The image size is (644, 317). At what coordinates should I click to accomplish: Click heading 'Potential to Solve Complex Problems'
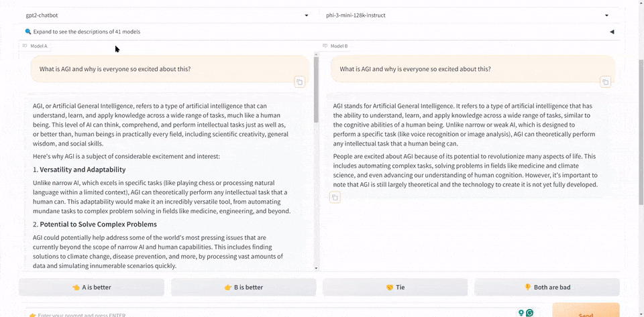tap(98, 225)
